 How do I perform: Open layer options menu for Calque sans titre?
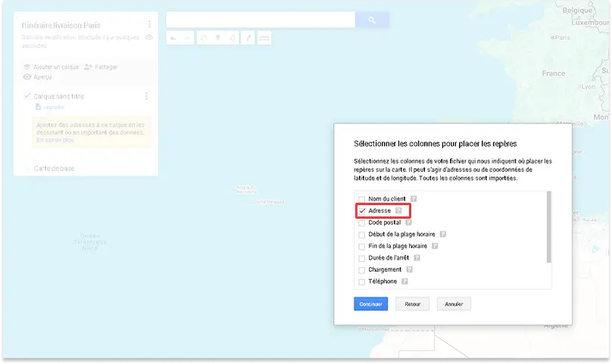[x=147, y=96]
